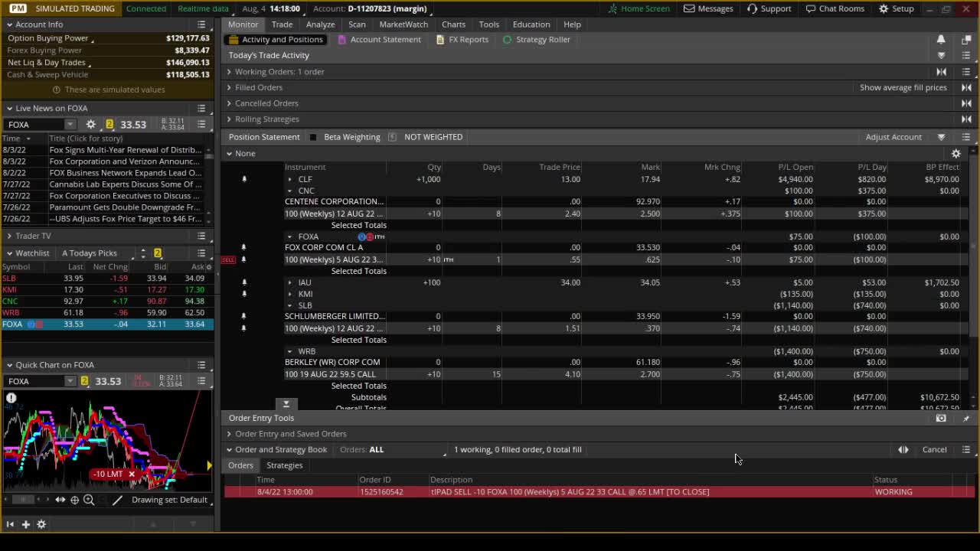The width and height of the screenshot is (980, 551).
Task: Click the Support headset icon
Action: tap(752, 8)
